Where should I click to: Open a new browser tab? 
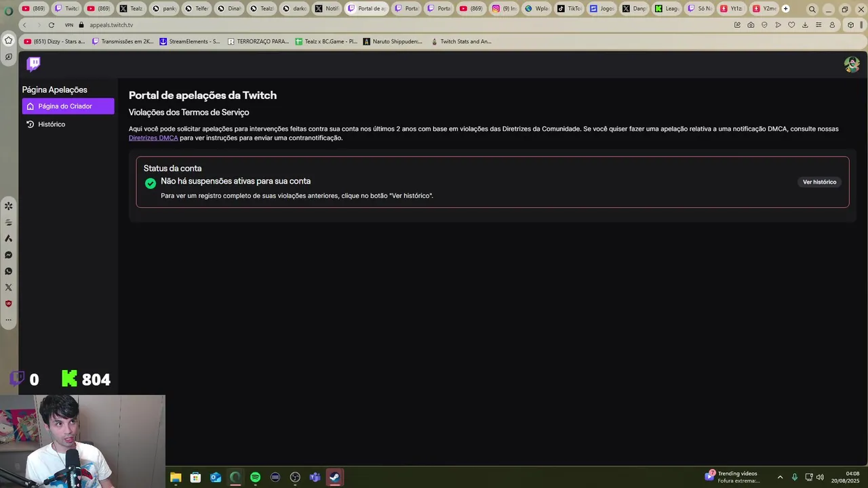pyautogui.click(x=785, y=9)
